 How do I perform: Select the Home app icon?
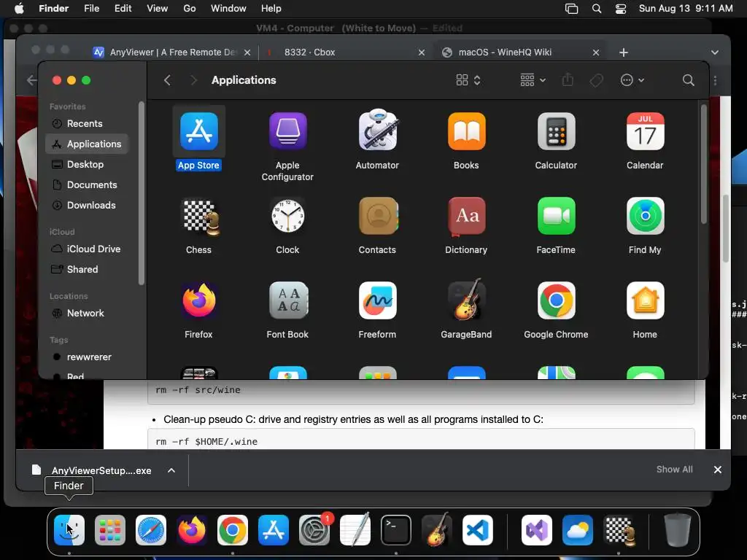pyautogui.click(x=645, y=300)
